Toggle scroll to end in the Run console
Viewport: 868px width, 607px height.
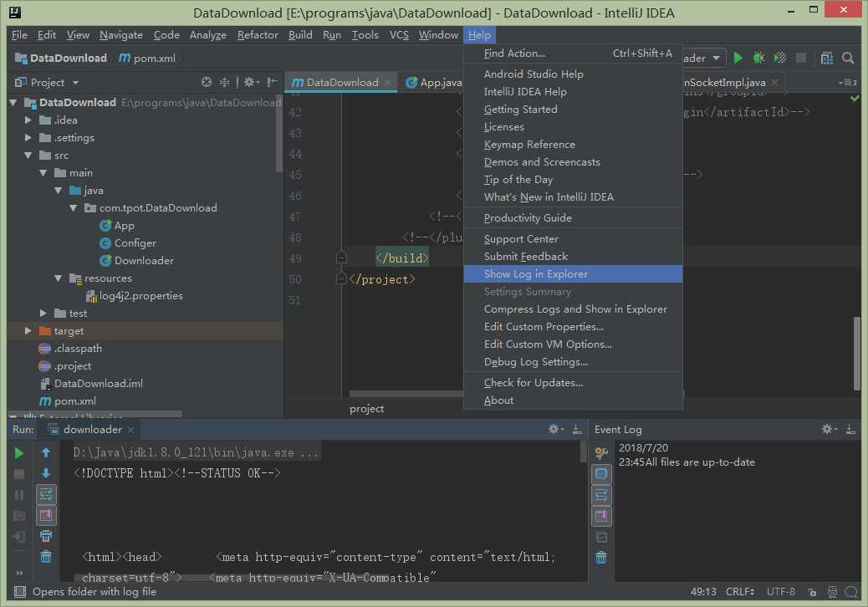tap(46, 515)
